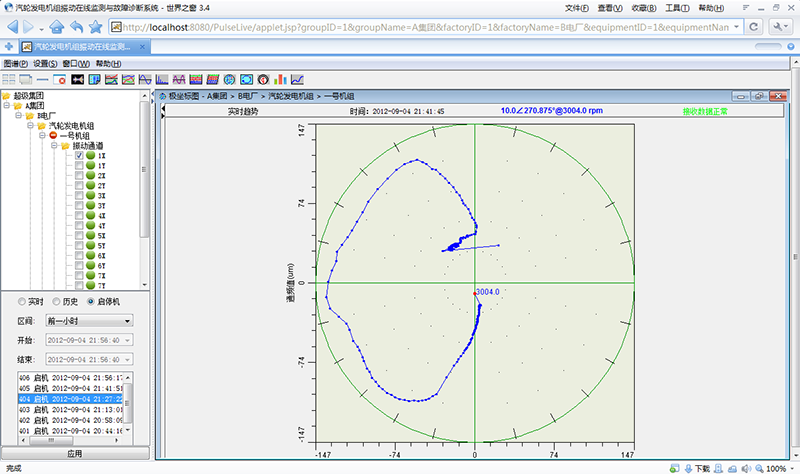This screenshot has width=800, height=474.
Task: Open the colored bar chart icon
Action: click(280, 79)
